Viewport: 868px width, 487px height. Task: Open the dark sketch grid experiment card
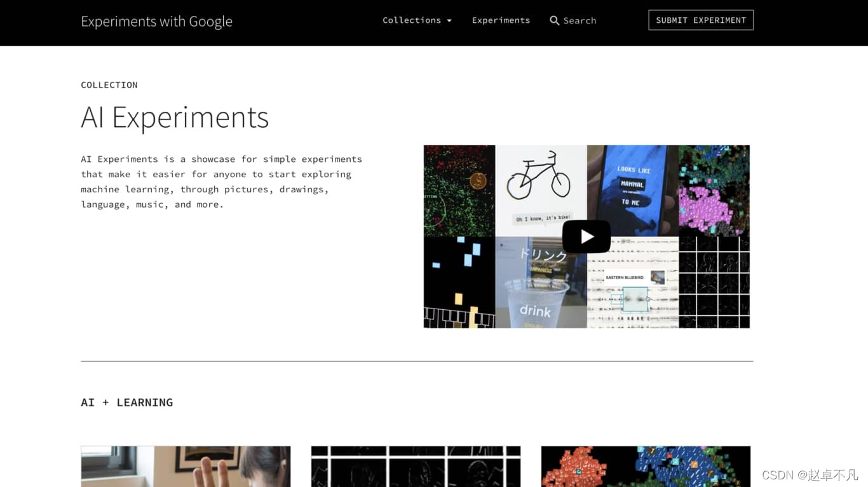coord(416,467)
